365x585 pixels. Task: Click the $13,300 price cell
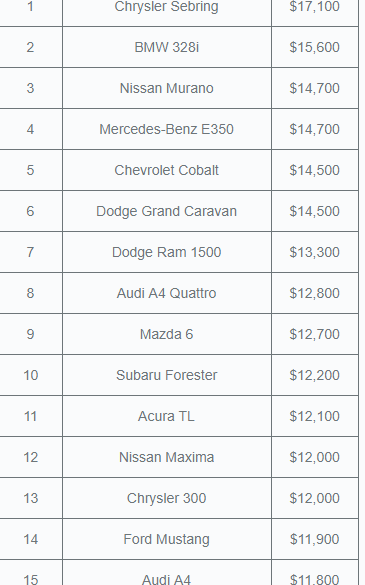pos(315,253)
